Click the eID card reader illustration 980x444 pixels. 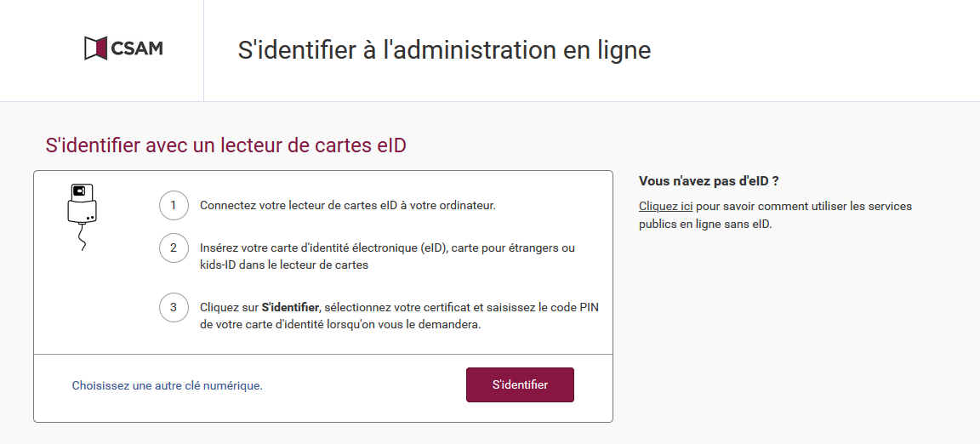pos(83,217)
